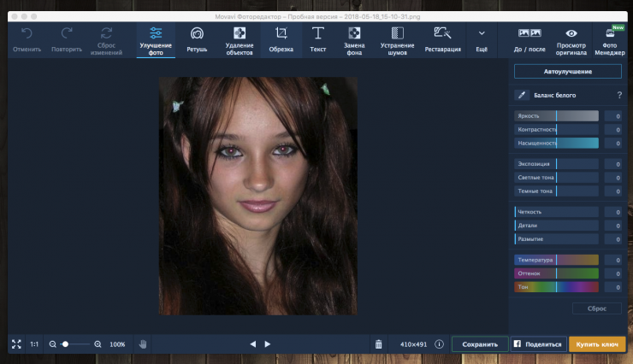Image resolution: width=633 pixels, height=364 pixels.
Task: Click the white balance eyedropper icon
Action: point(521,96)
